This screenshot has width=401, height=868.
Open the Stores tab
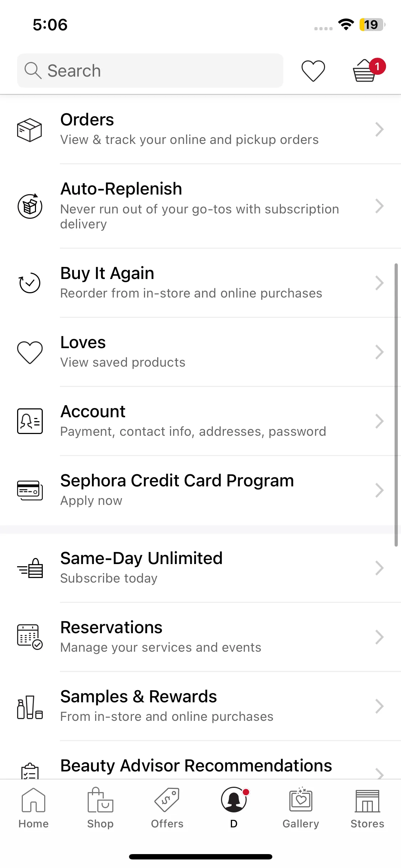tap(367, 808)
